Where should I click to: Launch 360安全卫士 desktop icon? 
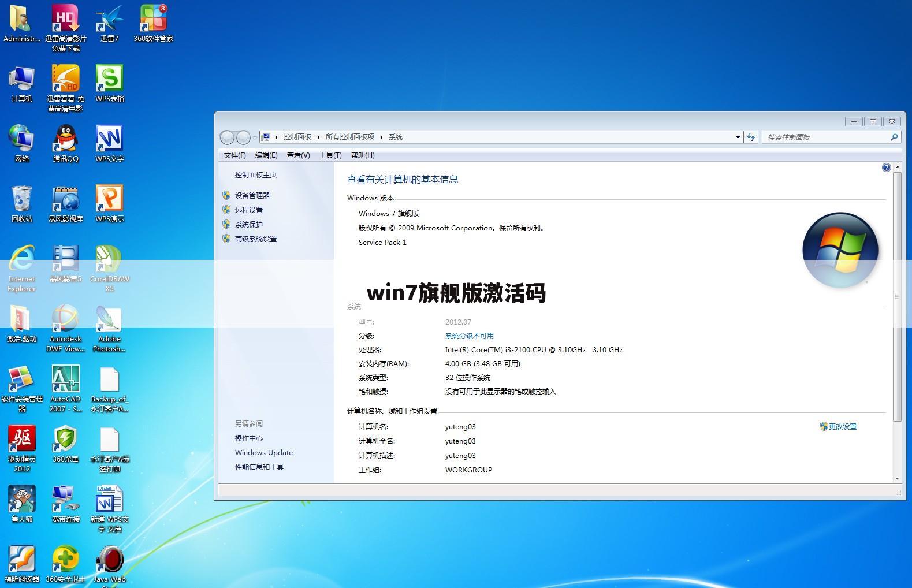point(65,564)
